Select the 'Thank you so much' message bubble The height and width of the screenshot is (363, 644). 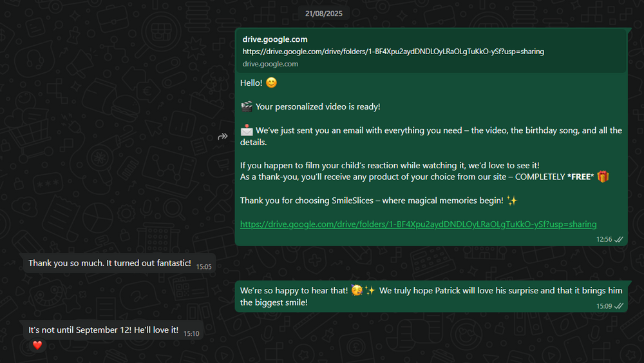click(109, 263)
